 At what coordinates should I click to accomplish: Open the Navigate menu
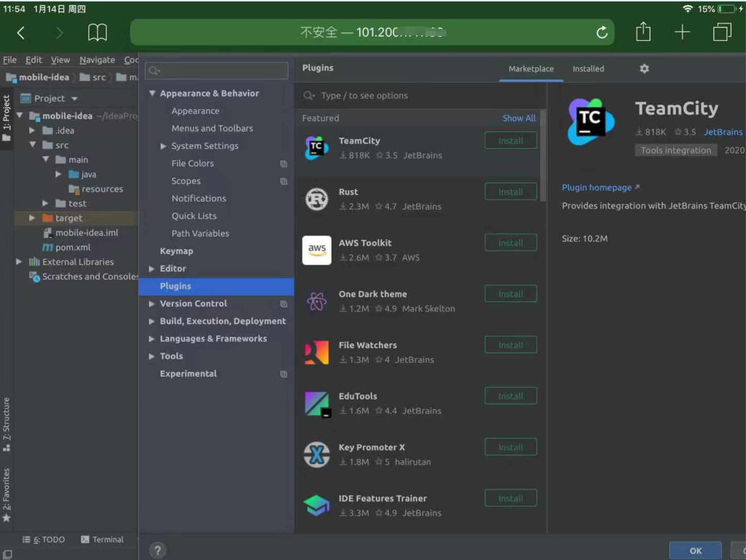tap(97, 60)
